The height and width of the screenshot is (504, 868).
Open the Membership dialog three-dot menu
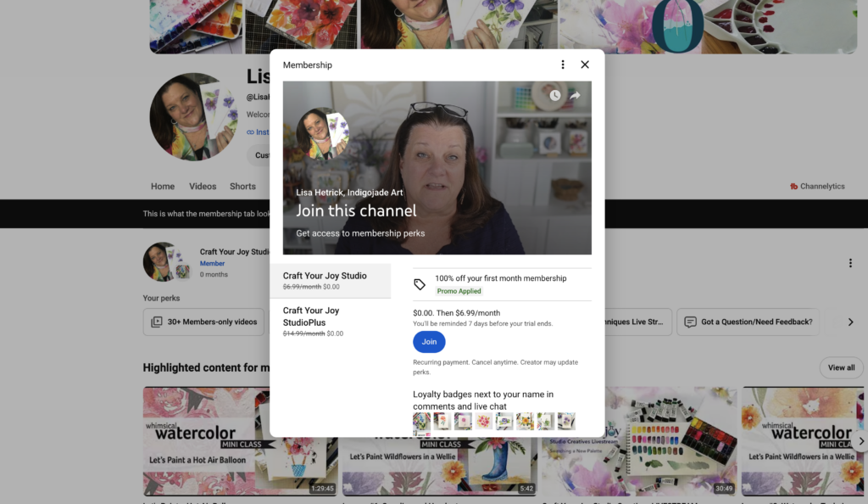click(563, 64)
